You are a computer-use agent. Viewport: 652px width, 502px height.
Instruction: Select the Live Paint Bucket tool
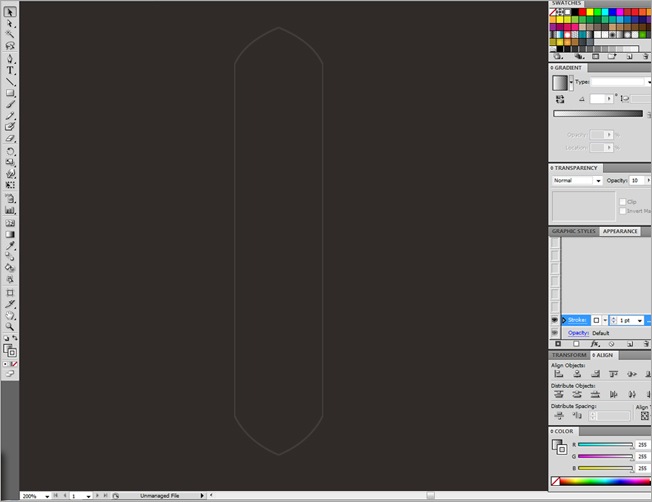(10, 268)
